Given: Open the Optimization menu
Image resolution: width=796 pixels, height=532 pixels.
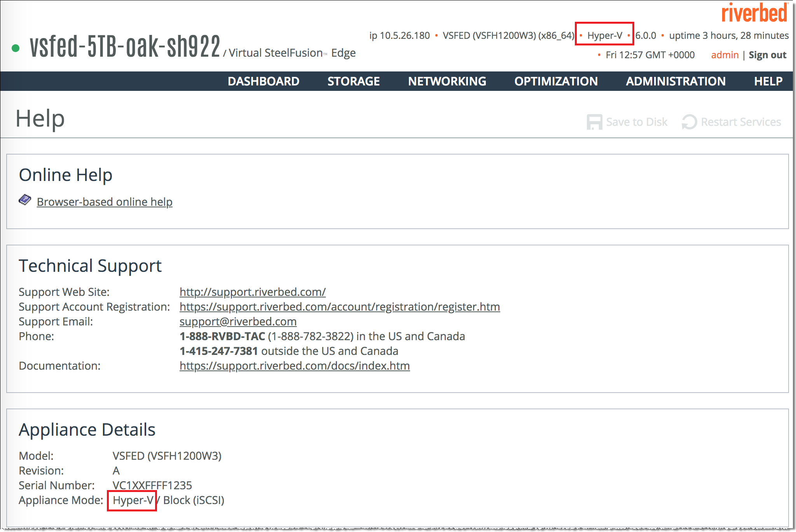Looking at the screenshot, I should click(556, 81).
